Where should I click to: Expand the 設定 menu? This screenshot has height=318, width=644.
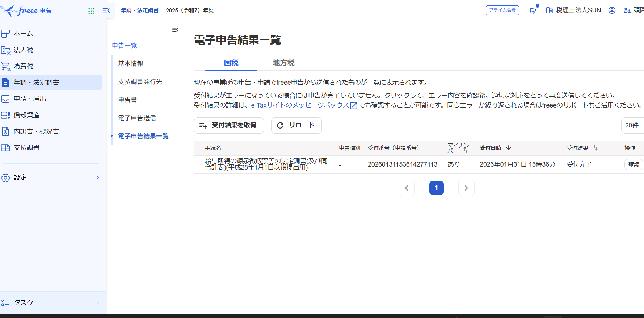click(x=51, y=177)
